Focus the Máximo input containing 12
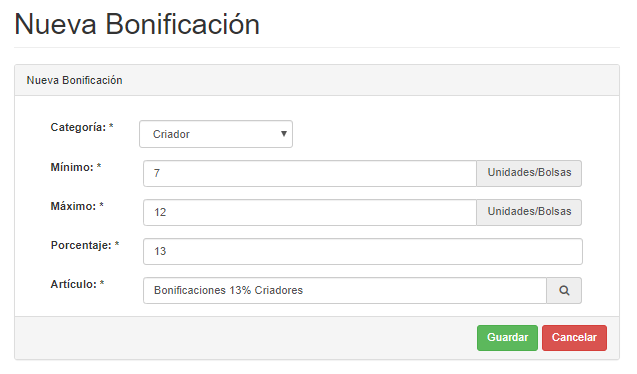The width and height of the screenshot is (637, 374). (x=310, y=212)
